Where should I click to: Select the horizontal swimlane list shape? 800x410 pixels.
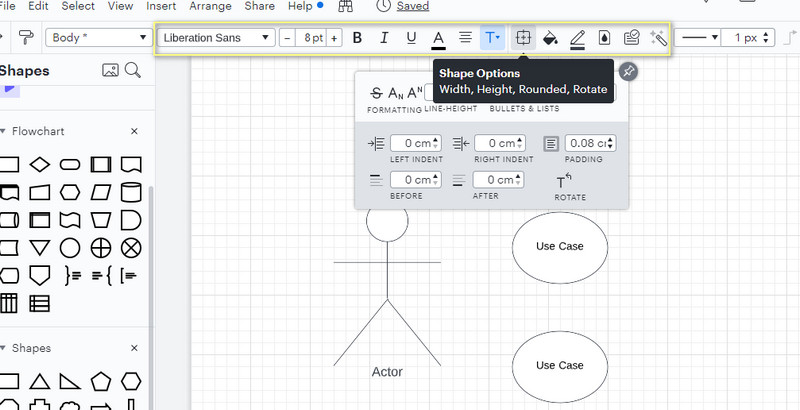pos(40,304)
